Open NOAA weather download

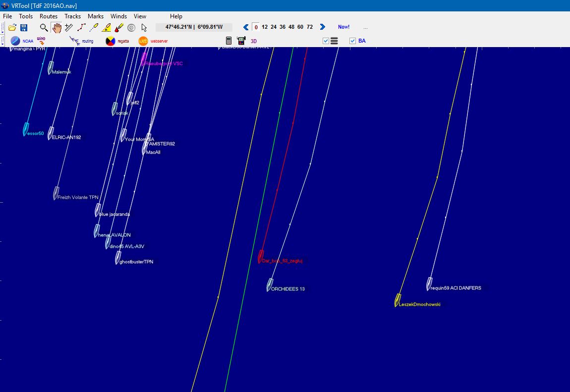[x=22, y=41]
